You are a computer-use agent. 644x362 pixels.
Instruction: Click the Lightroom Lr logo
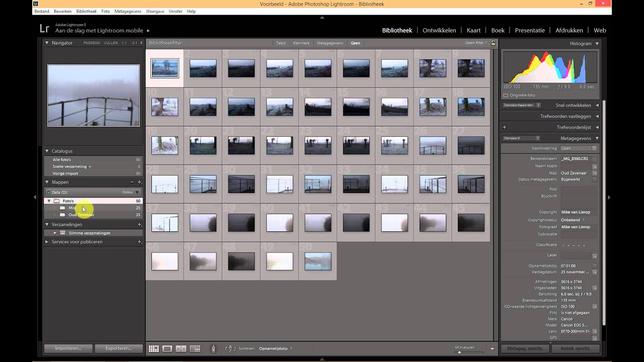pyautogui.click(x=44, y=28)
